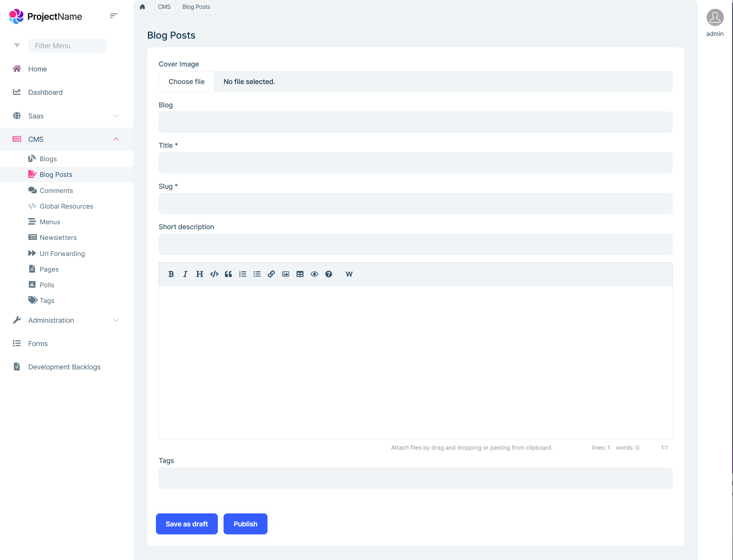Click the Publish button

[x=245, y=524]
